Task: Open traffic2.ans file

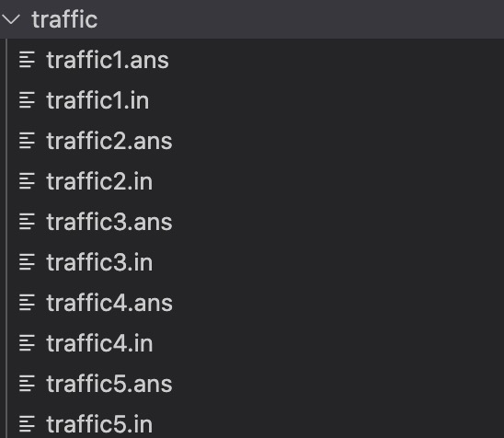Action: (x=109, y=141)
